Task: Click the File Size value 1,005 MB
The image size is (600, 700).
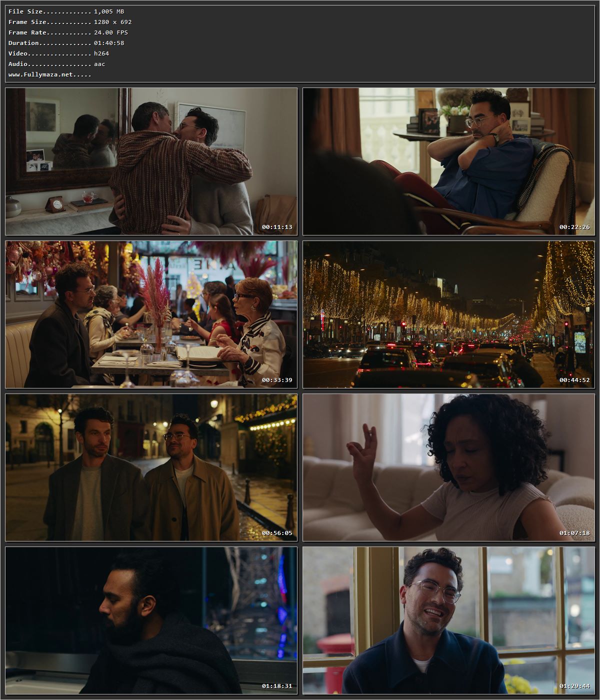Action: click(x=109, y=11)
